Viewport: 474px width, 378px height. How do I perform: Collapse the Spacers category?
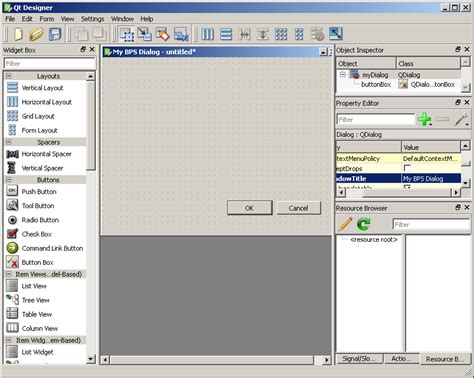[9, 142]
